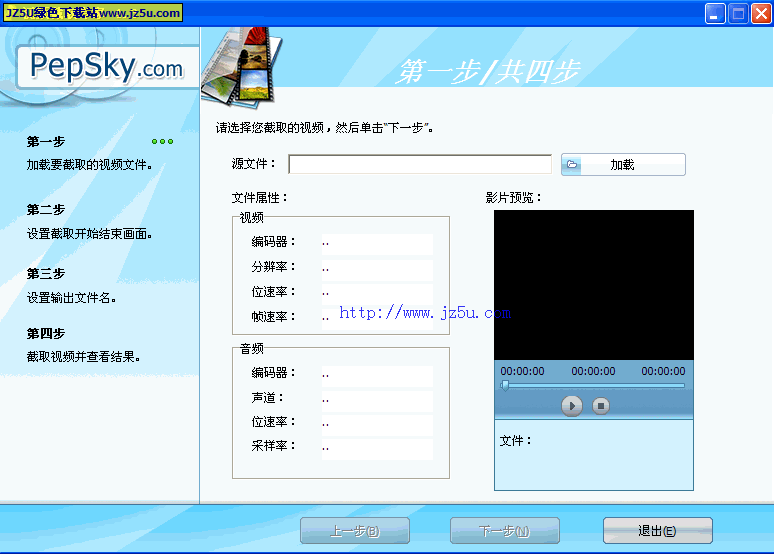
Task: Click the preview seek slider handle
Action: pos(504,385)
